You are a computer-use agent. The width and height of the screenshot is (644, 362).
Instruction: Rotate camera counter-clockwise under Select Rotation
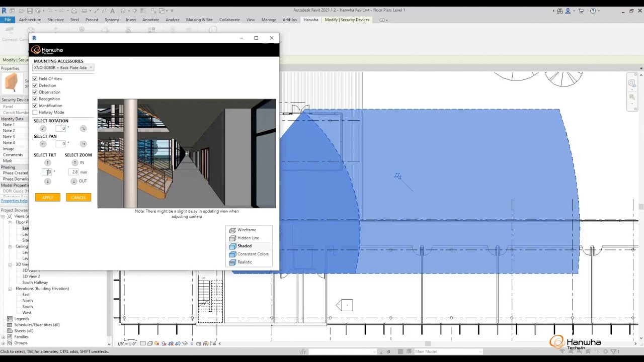click(43, 129)
